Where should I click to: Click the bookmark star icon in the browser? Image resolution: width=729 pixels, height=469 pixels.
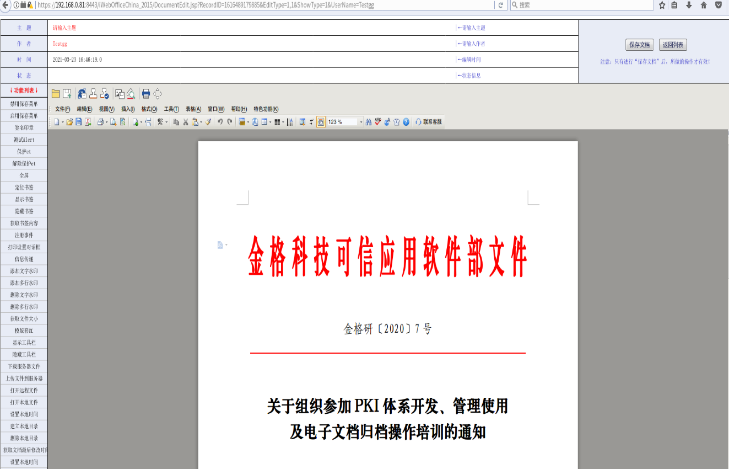[662, 5]
